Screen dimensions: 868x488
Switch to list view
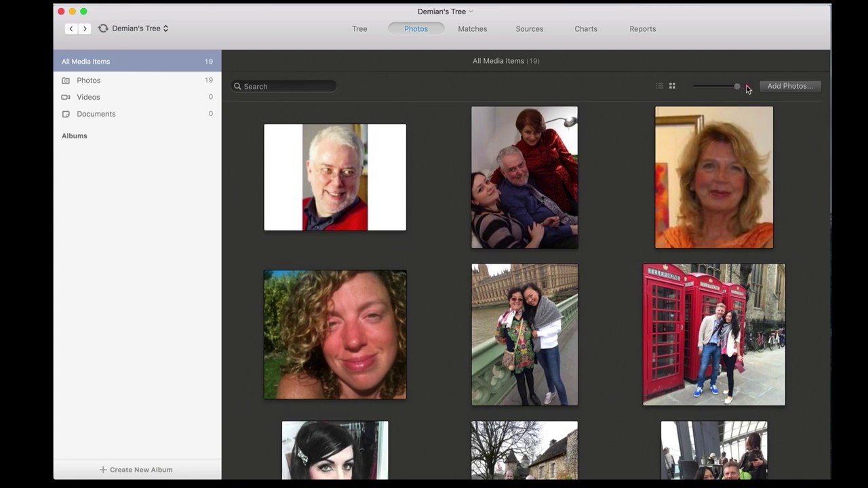[660, 86]
